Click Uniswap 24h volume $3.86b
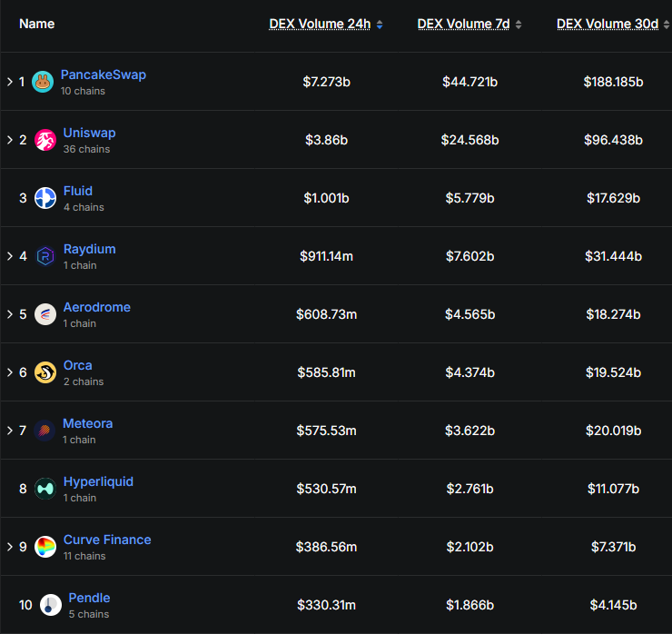This screenshot has height=634, width=672. (x=327, y=140)
